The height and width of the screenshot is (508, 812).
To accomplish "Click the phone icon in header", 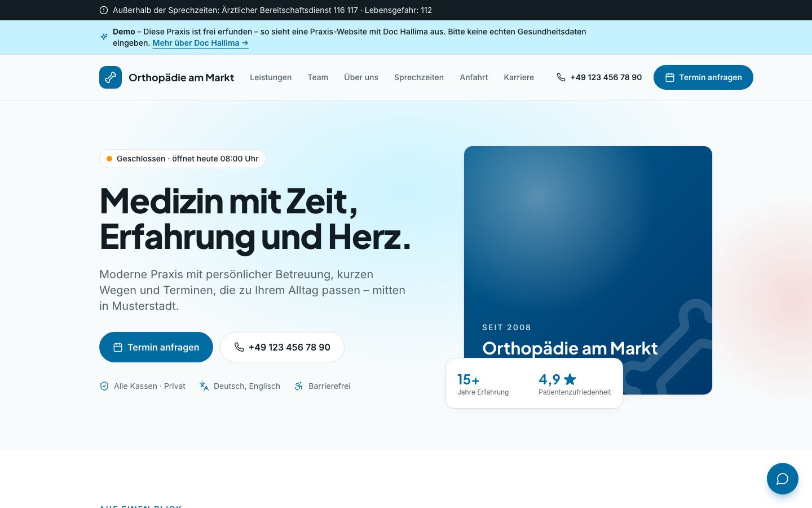I will tap(561, 77).
